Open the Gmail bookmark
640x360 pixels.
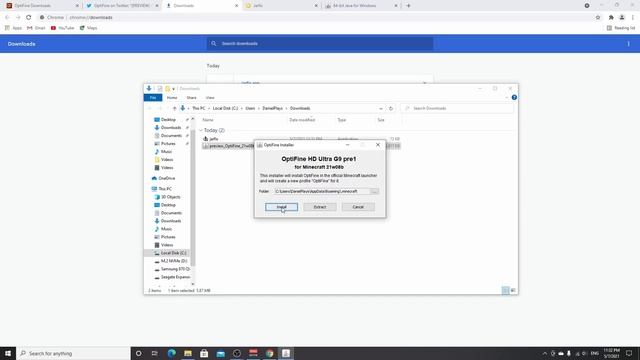(36, 28)
